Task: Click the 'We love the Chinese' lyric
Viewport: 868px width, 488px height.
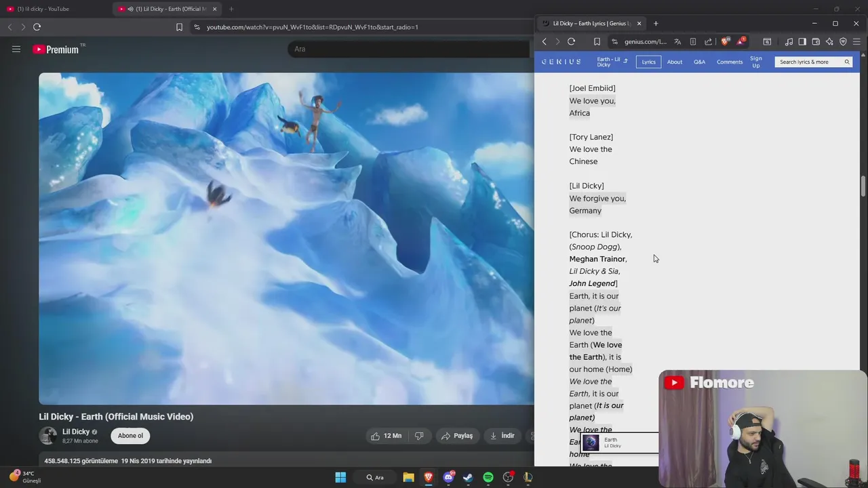Action: pyautogui.click(x=591, y=155)
